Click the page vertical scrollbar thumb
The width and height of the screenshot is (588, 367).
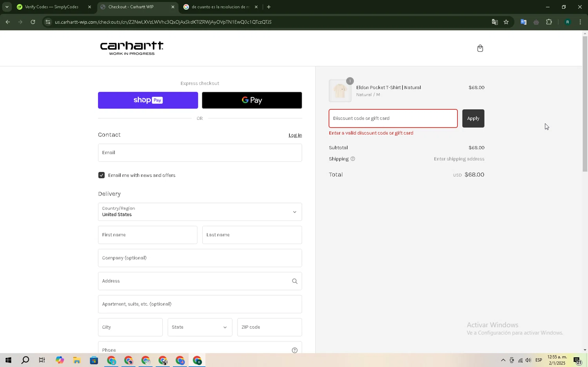tap(585, 104)
